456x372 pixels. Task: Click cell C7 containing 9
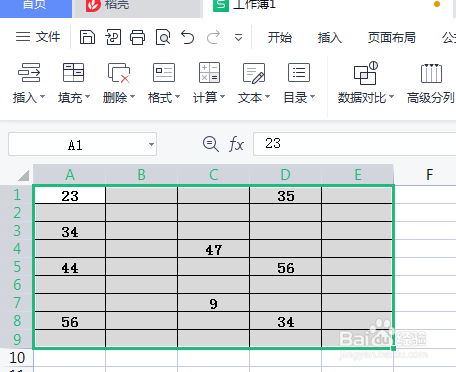(x=214, y=303)
